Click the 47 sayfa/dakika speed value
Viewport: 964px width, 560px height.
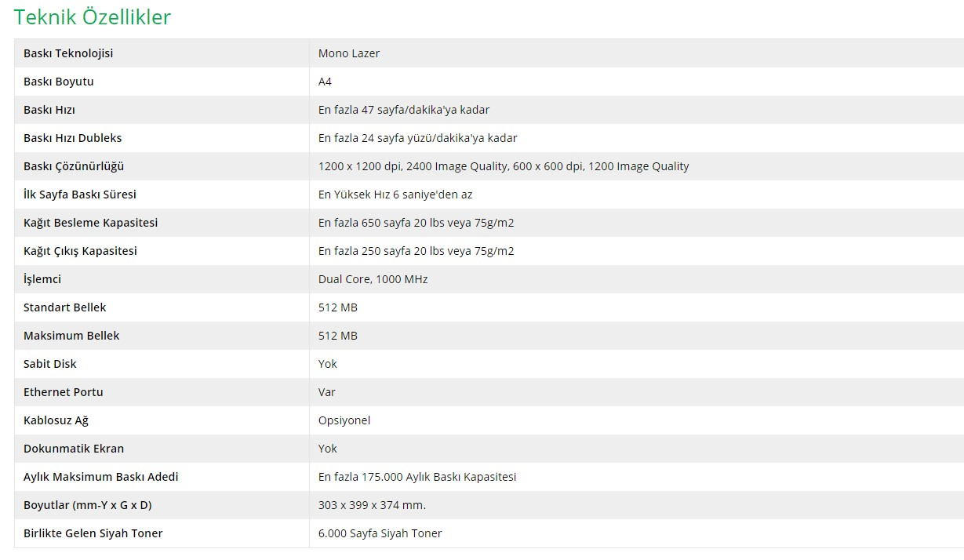click(404, 110)
